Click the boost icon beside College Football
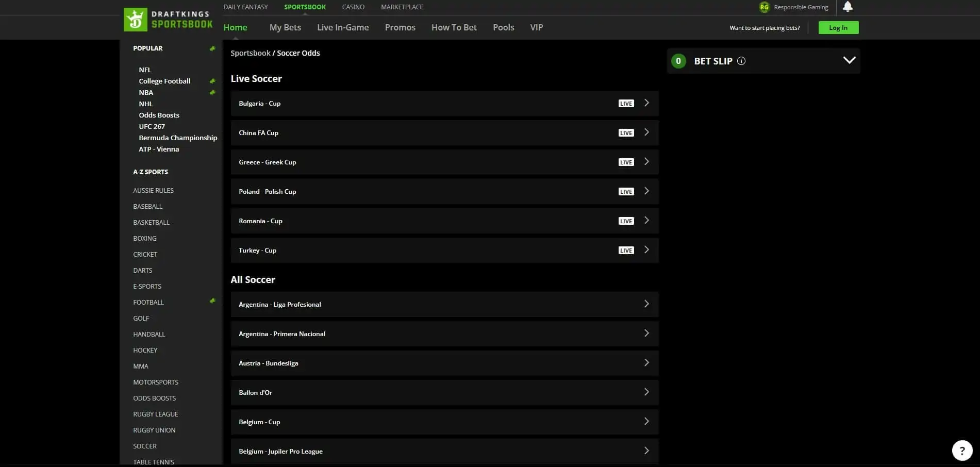This screenshot has height=467, width=980. tap(212, 81)
